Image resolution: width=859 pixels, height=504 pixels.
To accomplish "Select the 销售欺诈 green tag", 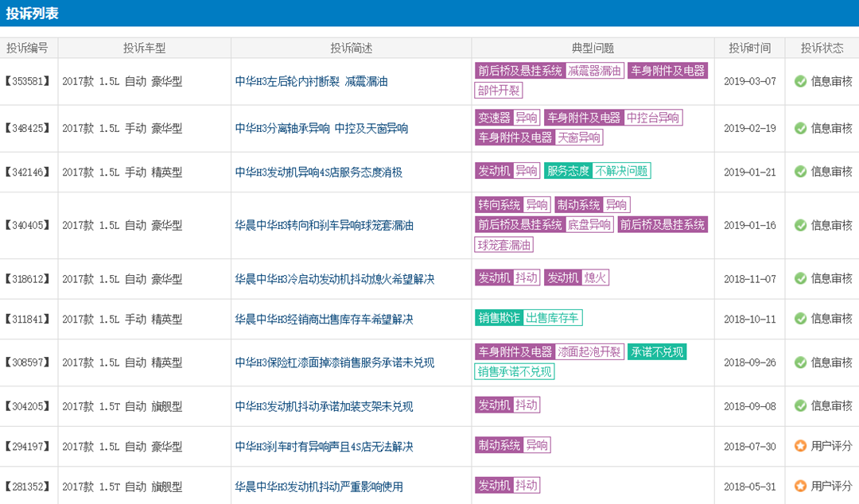I will tap(499, 318).
